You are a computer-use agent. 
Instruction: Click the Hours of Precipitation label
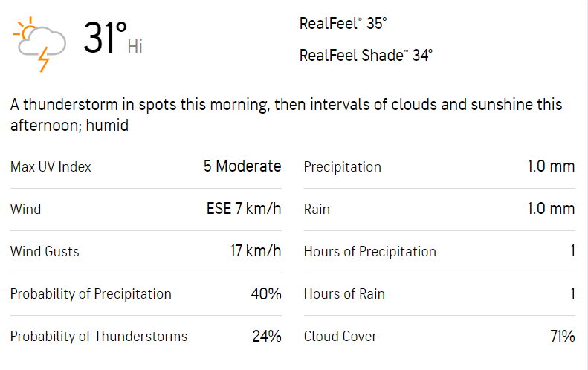370,251
